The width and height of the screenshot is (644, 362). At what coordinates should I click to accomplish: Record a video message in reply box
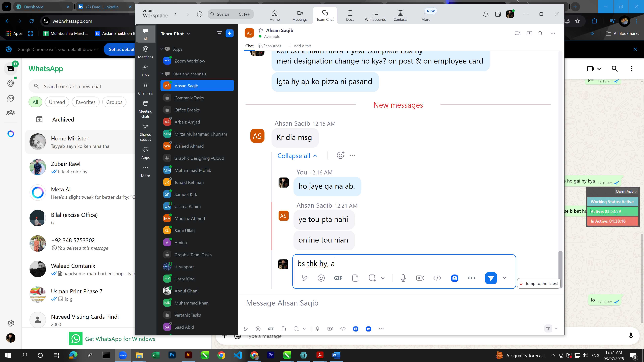[420, 278]
